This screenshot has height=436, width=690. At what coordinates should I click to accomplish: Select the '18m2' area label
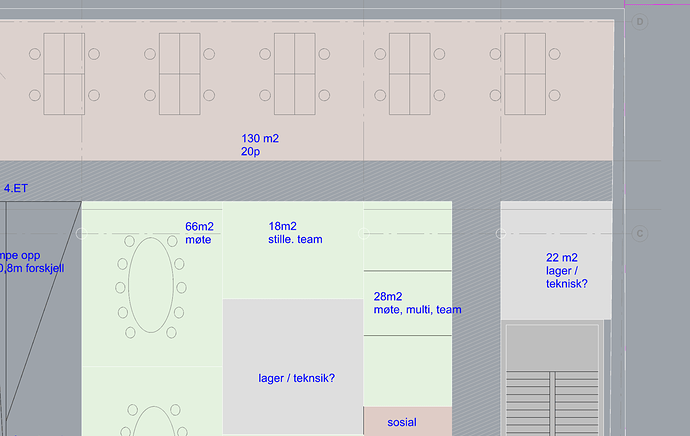[283, 226]
